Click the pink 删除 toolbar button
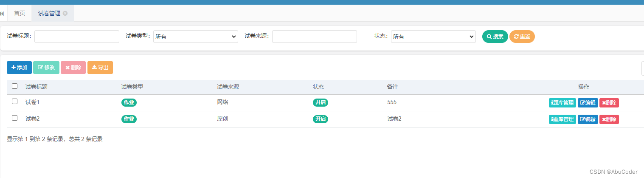644x178 pixels. tap(73, 68)
